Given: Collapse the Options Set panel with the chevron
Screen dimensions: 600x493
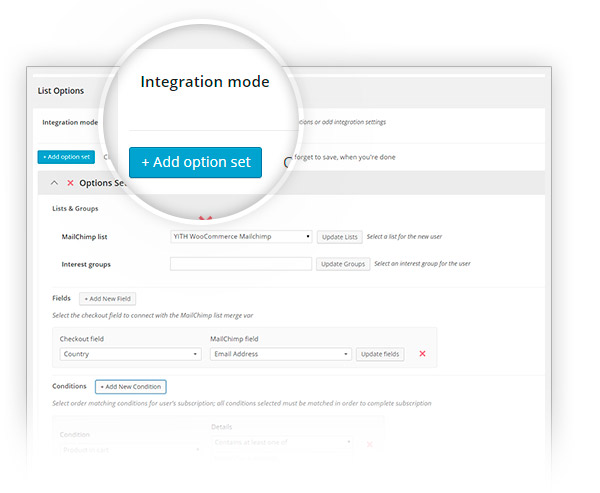Looking at the screenshot, I should click(54, 183).
